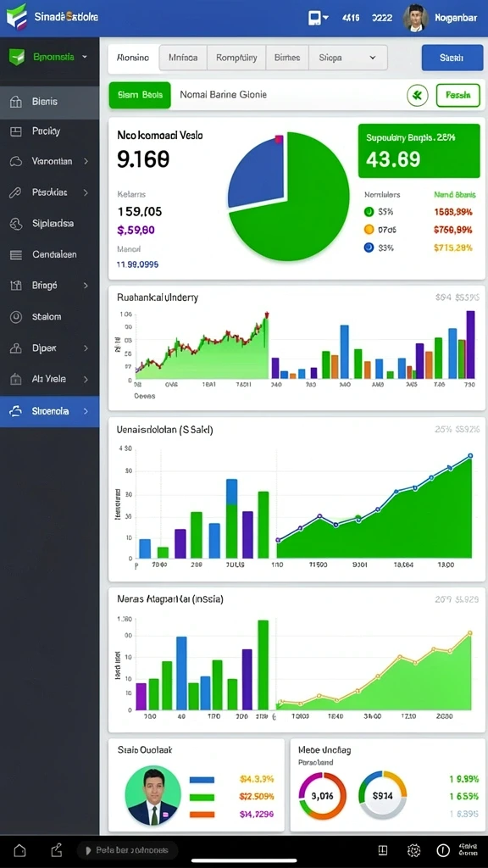Screen dimensions: 488x868
Task: Click the 1588,99% red value
Action: (x=453, y=211)
